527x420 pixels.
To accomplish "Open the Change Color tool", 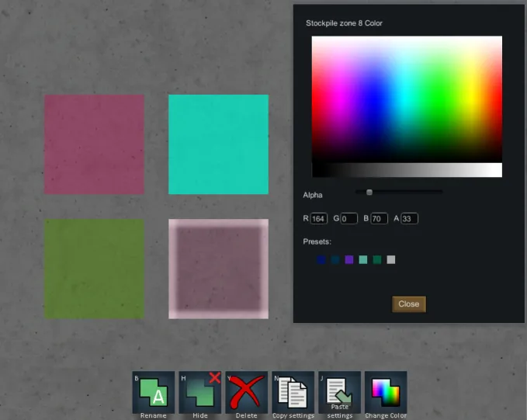I will [386, 392].
